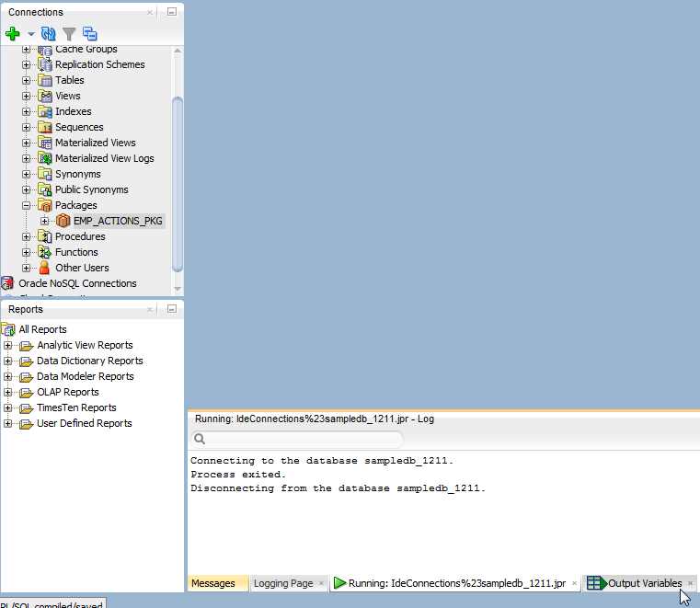The width and height of the screenshot is (700, 608).
Task: Expand Data Dictionary Reports
Action: click(8, 361)
